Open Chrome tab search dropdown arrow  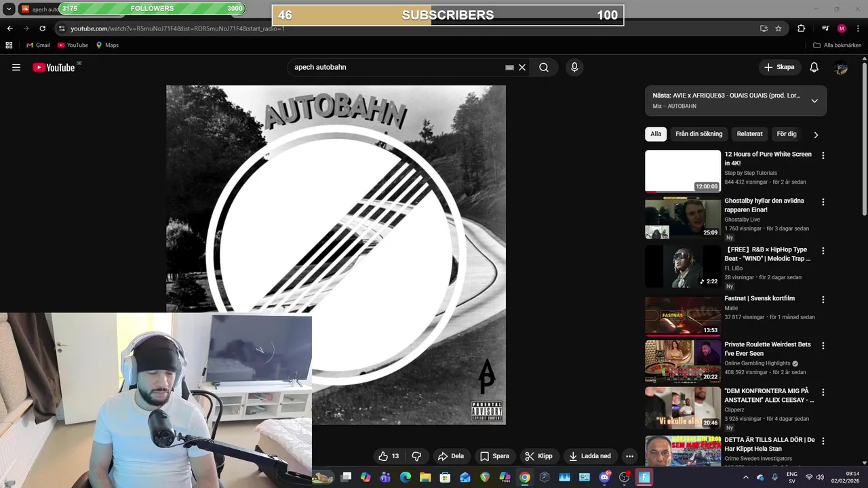[x=9, y=9]
